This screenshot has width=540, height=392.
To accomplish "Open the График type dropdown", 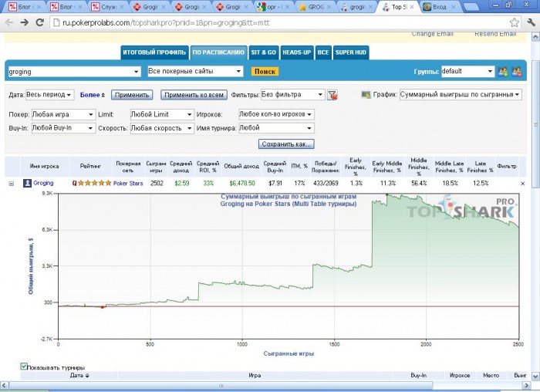I will [461, 94].
